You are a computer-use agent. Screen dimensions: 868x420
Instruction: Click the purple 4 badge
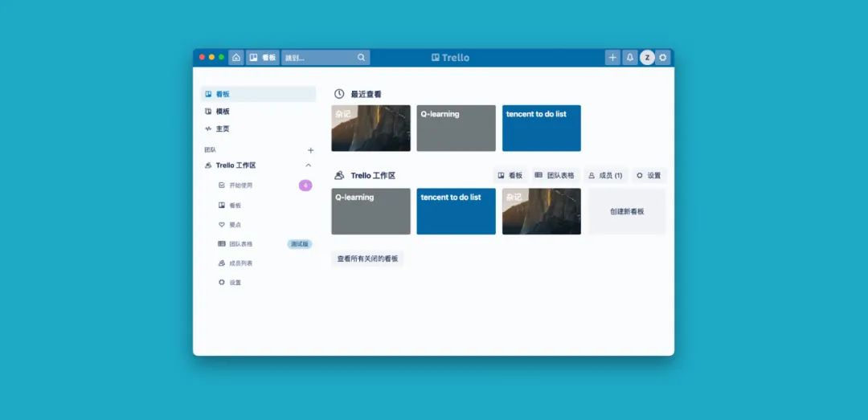pos(305,186)
